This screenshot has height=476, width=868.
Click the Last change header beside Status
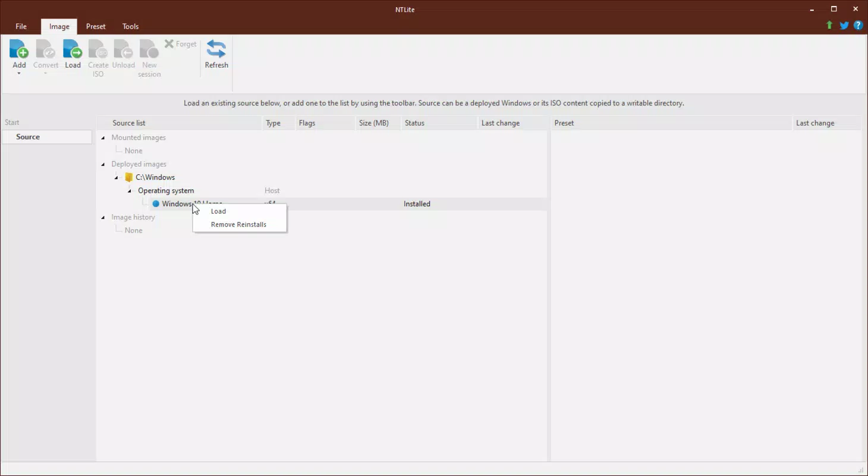[x=512, y=123]
